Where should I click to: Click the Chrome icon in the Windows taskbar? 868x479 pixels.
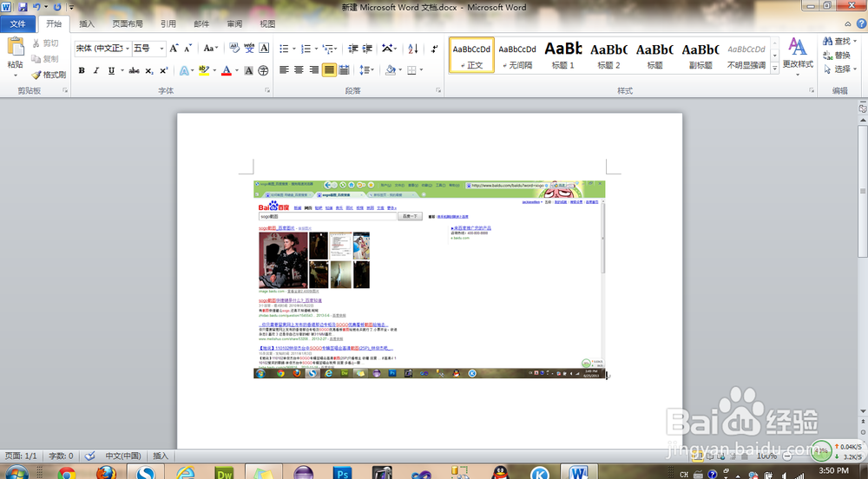67,474
